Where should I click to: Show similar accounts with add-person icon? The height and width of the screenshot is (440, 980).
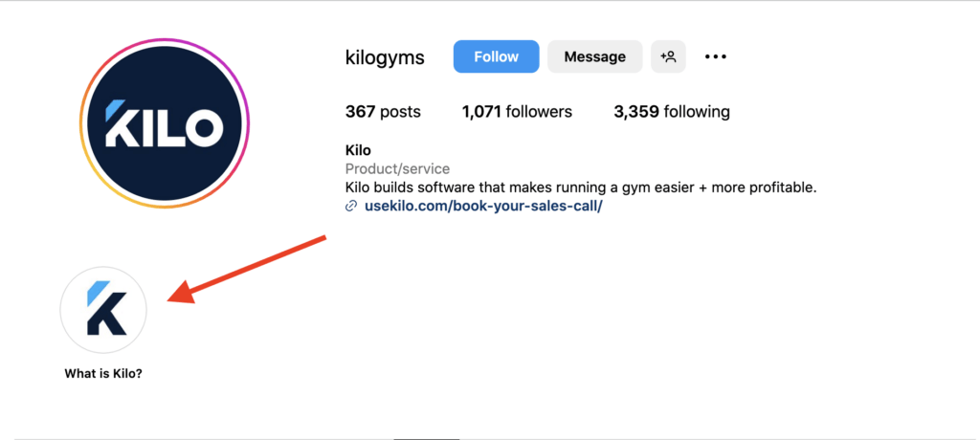point(668,56)
